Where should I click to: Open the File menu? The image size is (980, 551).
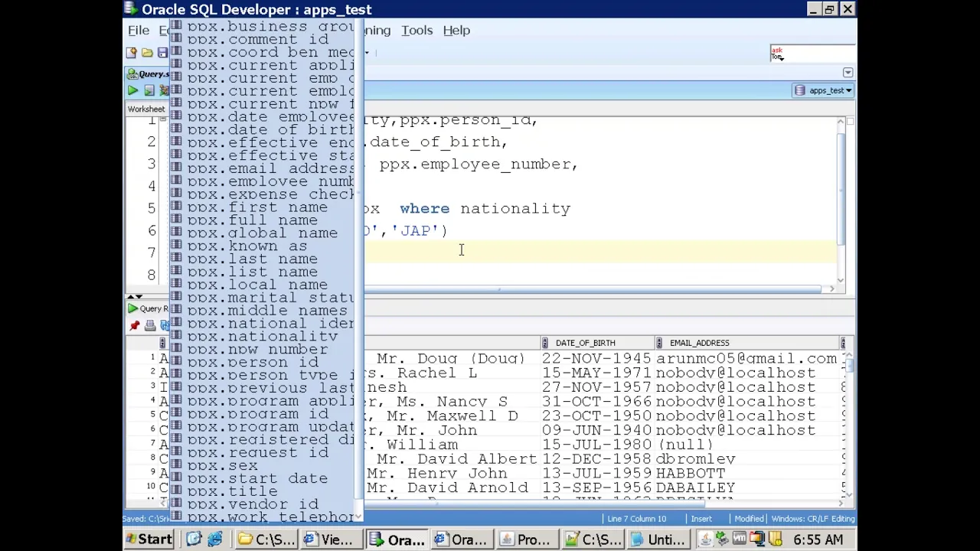[x=139, y=31]
